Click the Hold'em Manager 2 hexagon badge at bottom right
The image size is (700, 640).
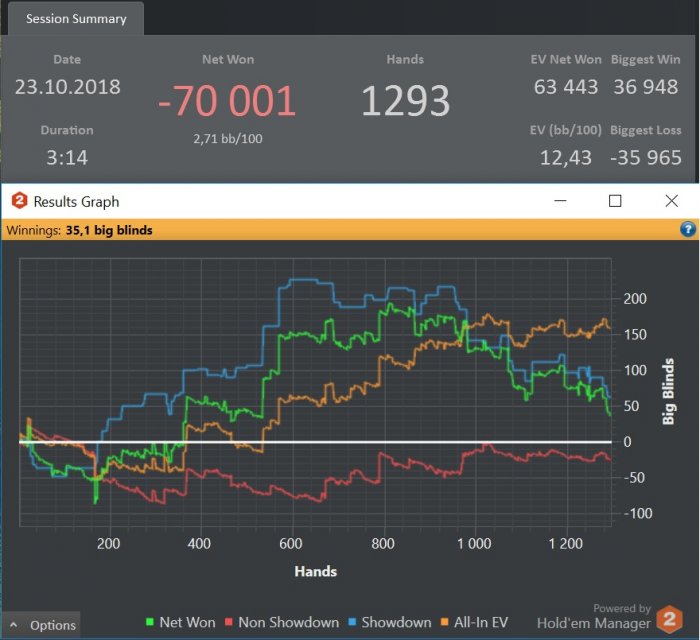pos(669,619)
